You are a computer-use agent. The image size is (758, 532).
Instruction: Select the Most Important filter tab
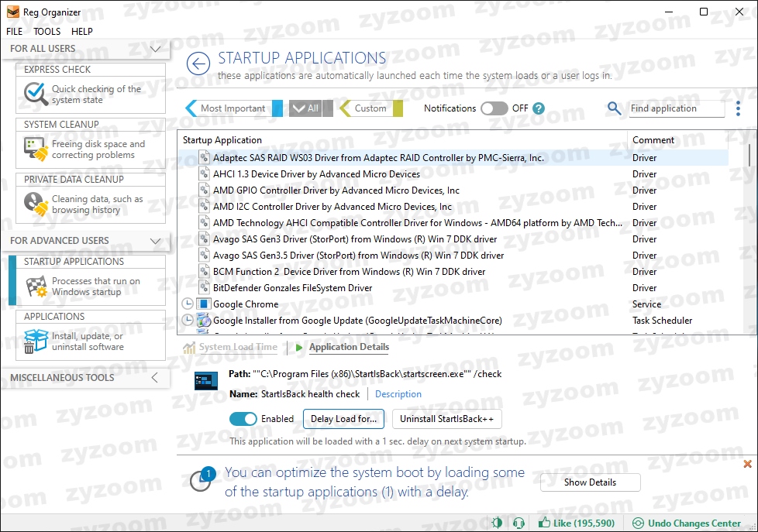(x=234, y=108)
